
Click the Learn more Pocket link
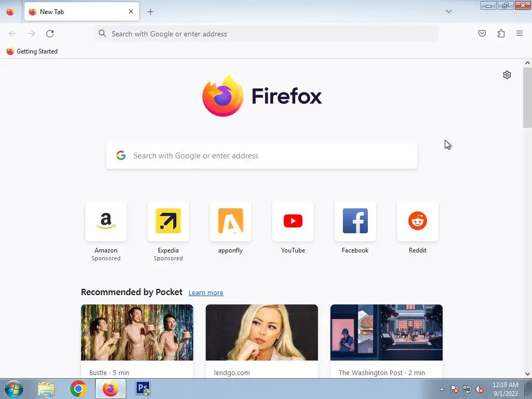(x=206, y=292)
